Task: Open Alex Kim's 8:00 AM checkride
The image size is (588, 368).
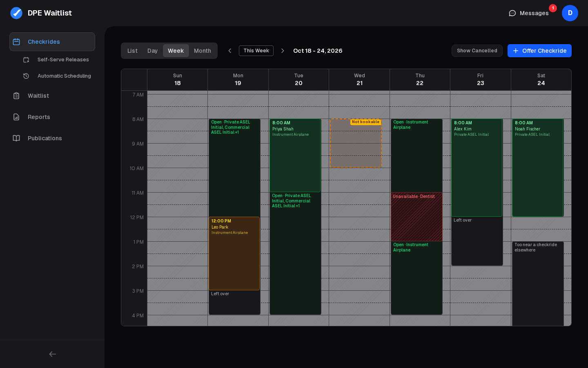Action: tap(477, 168)
